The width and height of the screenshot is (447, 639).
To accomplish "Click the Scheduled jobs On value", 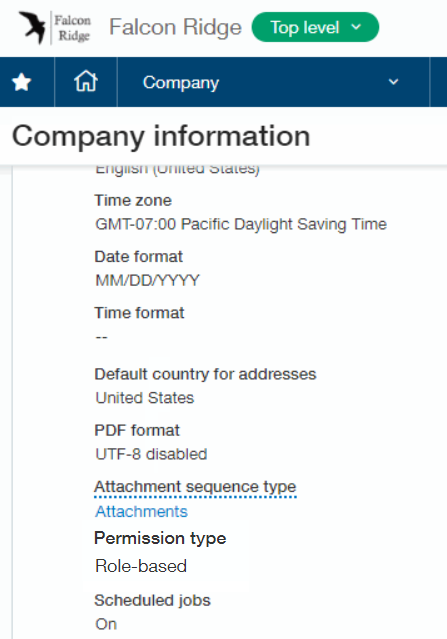I will [106, 624].
